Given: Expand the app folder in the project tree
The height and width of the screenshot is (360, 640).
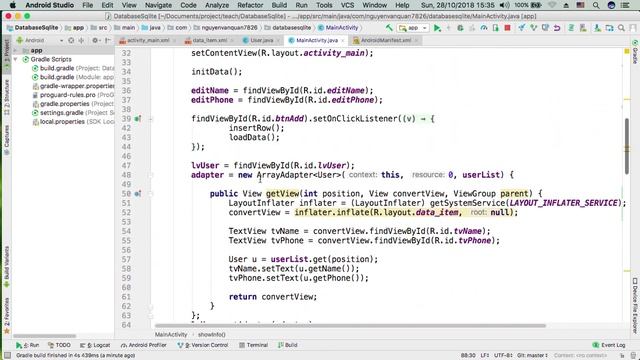Looking at the screenshot, I should coord(16,51).
